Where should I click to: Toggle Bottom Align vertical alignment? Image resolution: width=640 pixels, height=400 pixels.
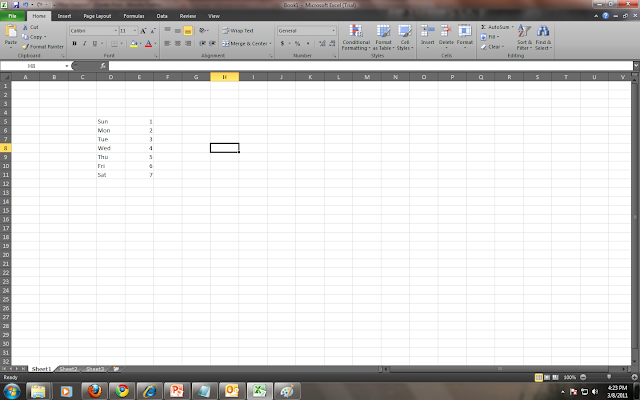coord(188,31)
